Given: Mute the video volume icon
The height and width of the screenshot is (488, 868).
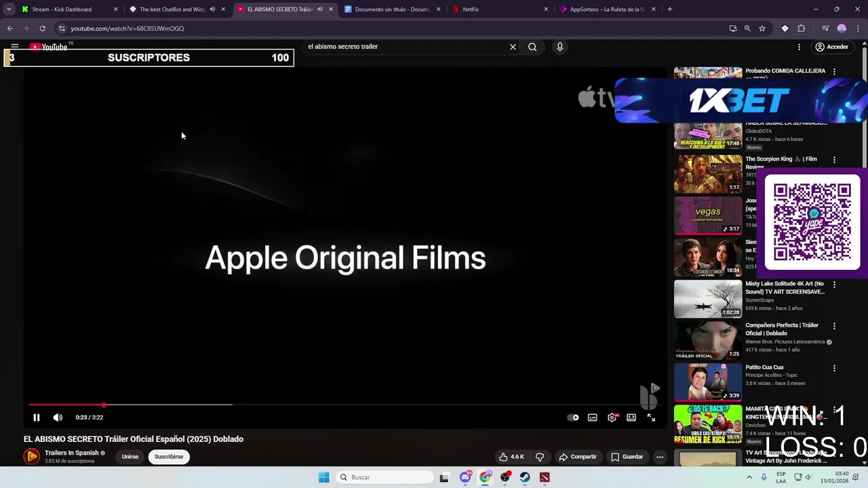Looking at the screenshot, I should tap(58, 418).
